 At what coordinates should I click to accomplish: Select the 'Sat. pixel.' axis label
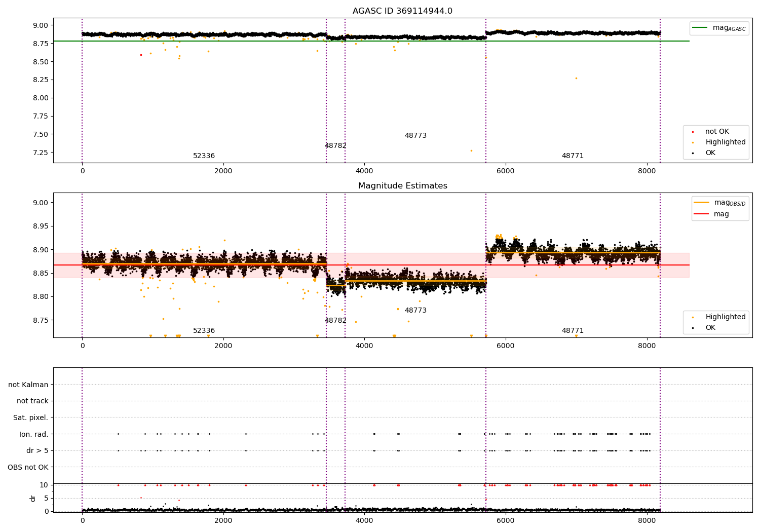[x=31, y=417]
